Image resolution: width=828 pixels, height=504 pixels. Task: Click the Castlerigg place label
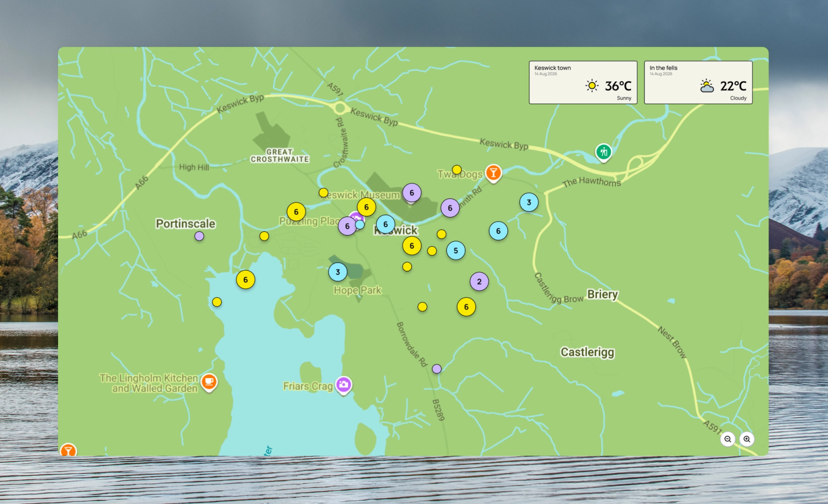[587, 352]
